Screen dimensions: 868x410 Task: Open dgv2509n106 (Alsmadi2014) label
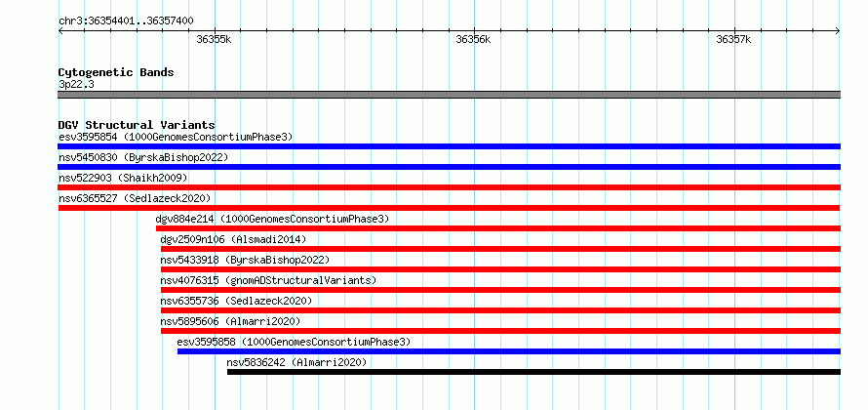[x=233, y=239]
